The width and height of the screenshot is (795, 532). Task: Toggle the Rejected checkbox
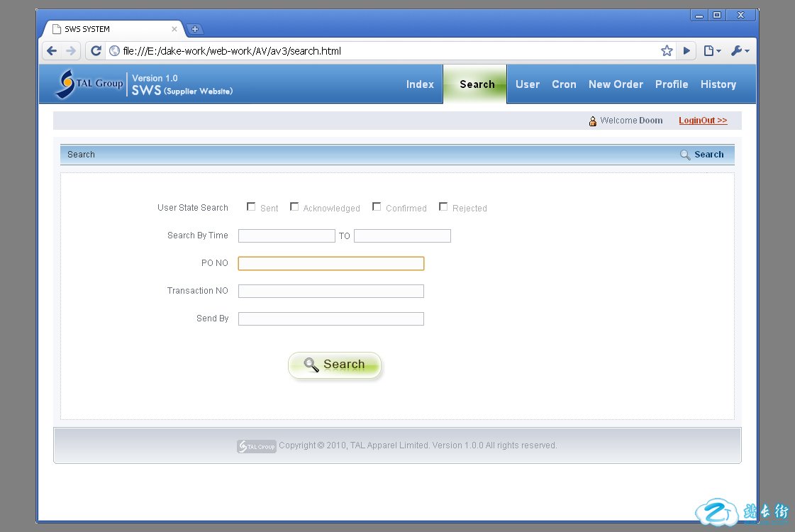click(x=443, y=207)
